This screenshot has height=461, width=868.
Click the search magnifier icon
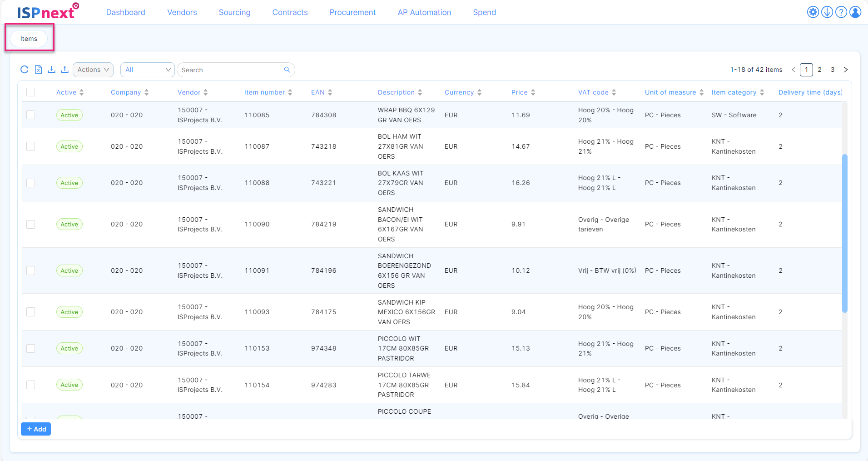pos(287,70)
